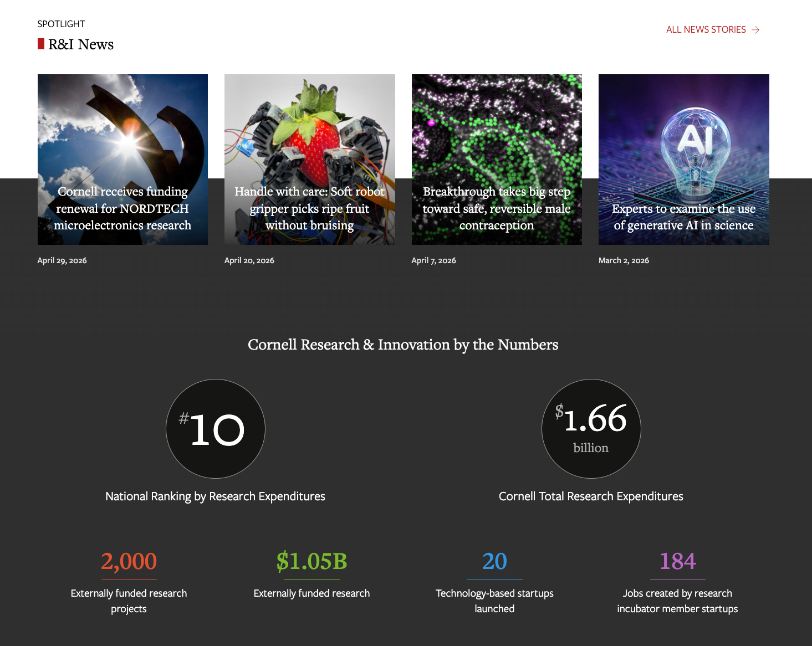Open the ALL NEWS STORIES link
Viewport: 812px width, 646px height.
(x=712, y=30)
